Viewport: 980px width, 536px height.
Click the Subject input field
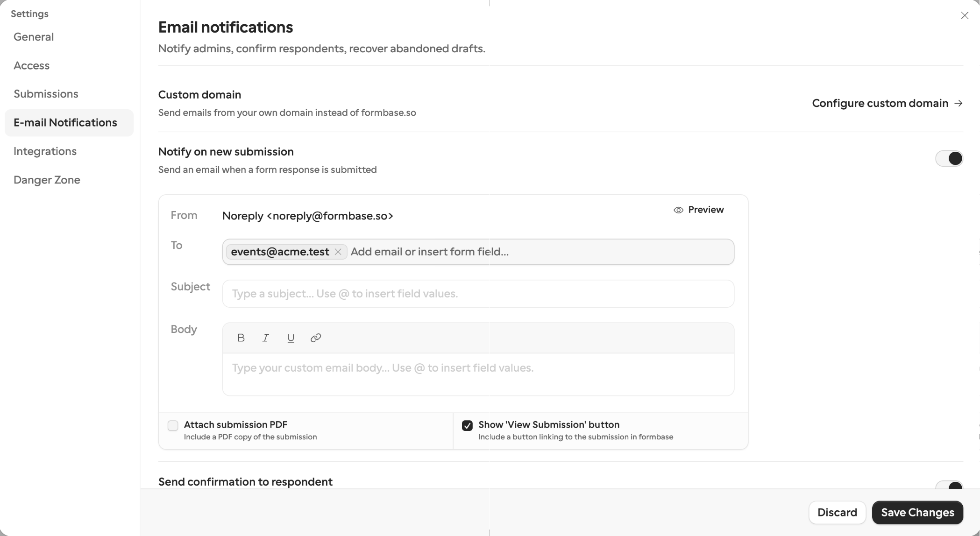click(478, 294)
